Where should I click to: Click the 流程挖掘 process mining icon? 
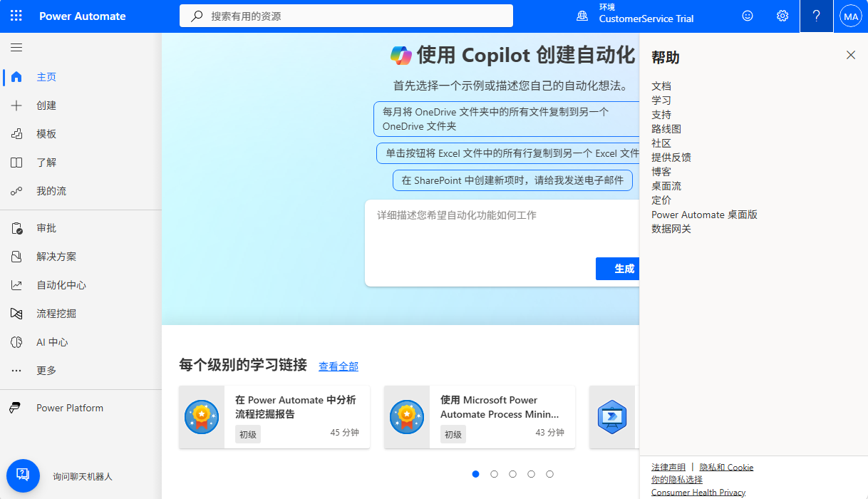click(x=16, y=314)
